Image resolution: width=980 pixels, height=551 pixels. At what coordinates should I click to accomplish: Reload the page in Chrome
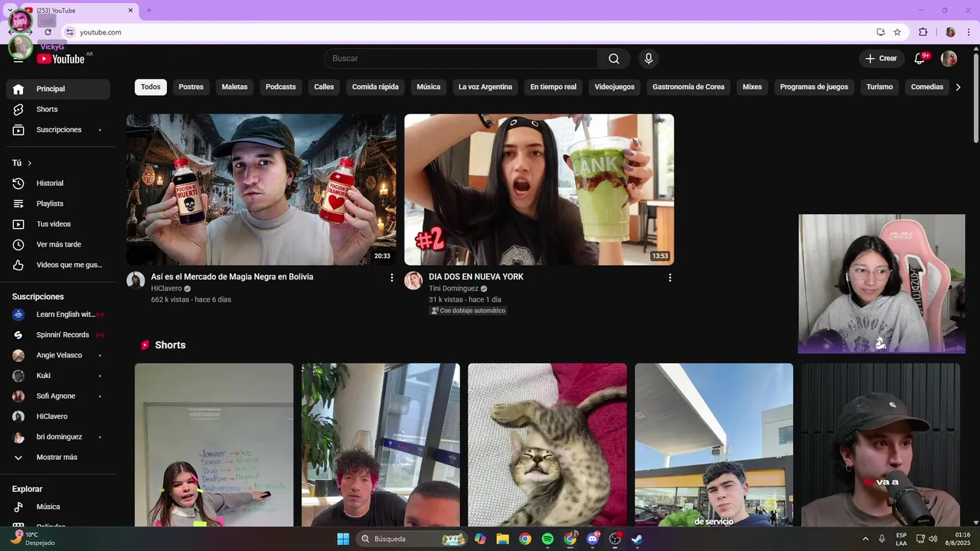[x=47, y=32]
